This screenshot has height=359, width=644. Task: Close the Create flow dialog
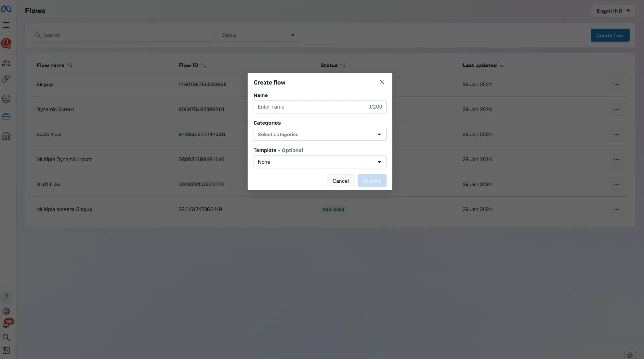point(382,82)
